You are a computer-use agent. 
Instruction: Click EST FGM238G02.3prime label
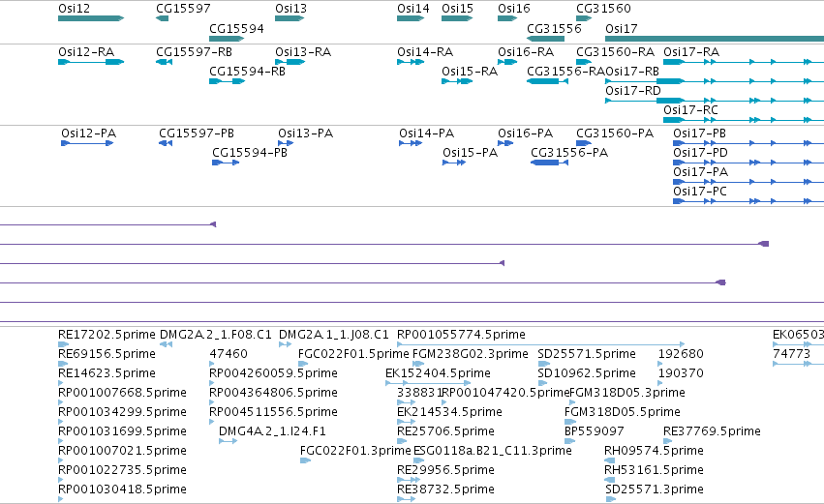tap(471, 354)
